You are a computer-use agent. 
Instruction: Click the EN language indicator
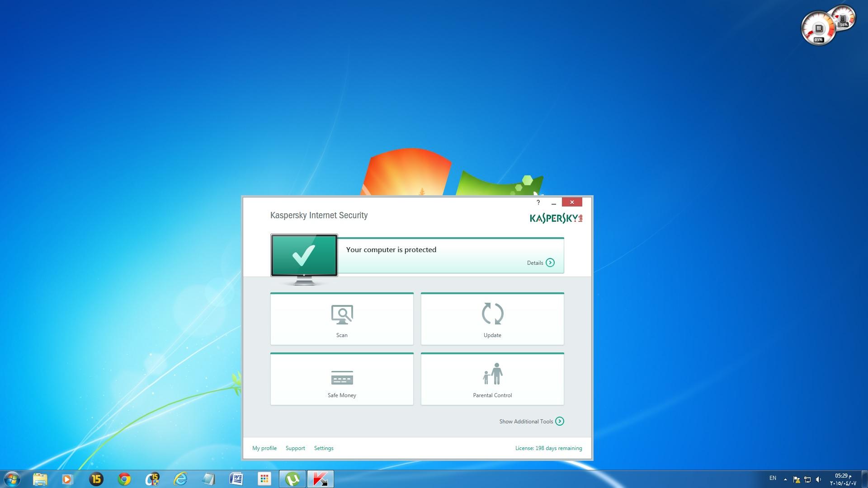pos(773,478)
